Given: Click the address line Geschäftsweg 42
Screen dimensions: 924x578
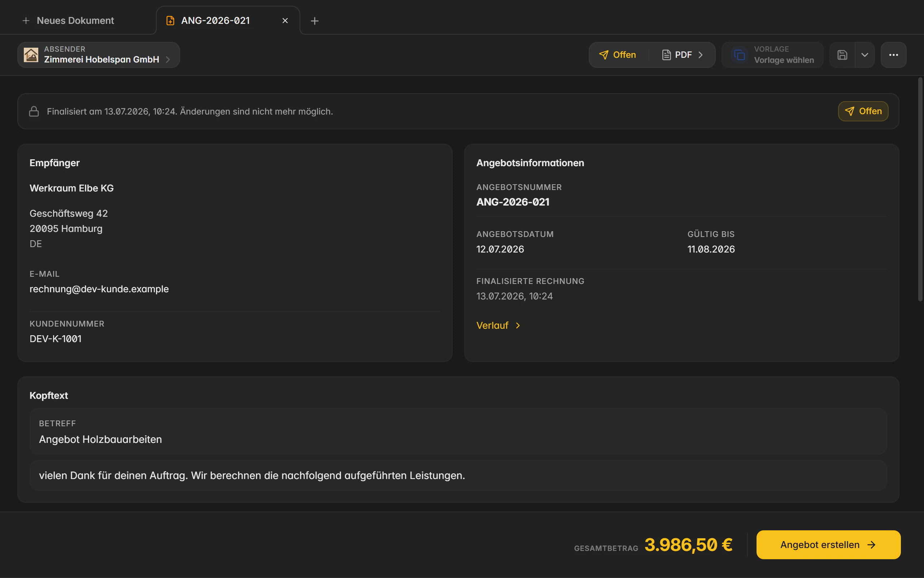Looking at the screenshot, I should pyautogui.click(x=69, y=213).
